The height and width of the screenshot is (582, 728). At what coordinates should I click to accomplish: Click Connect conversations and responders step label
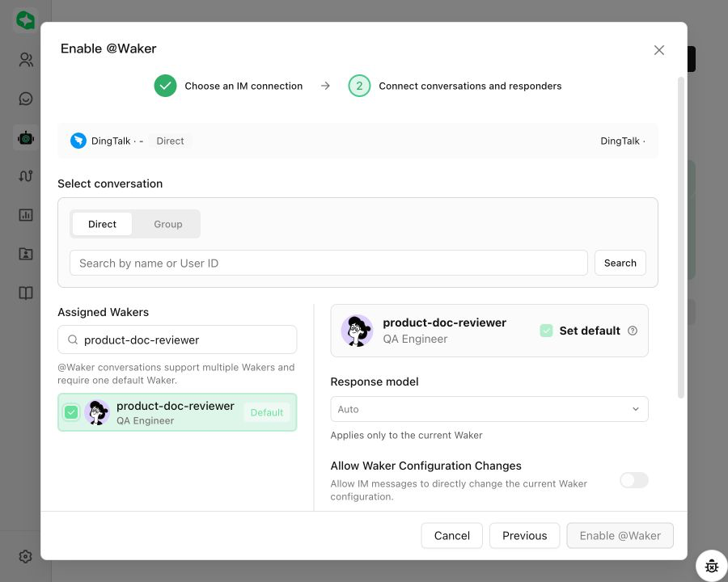pos(470,86)
